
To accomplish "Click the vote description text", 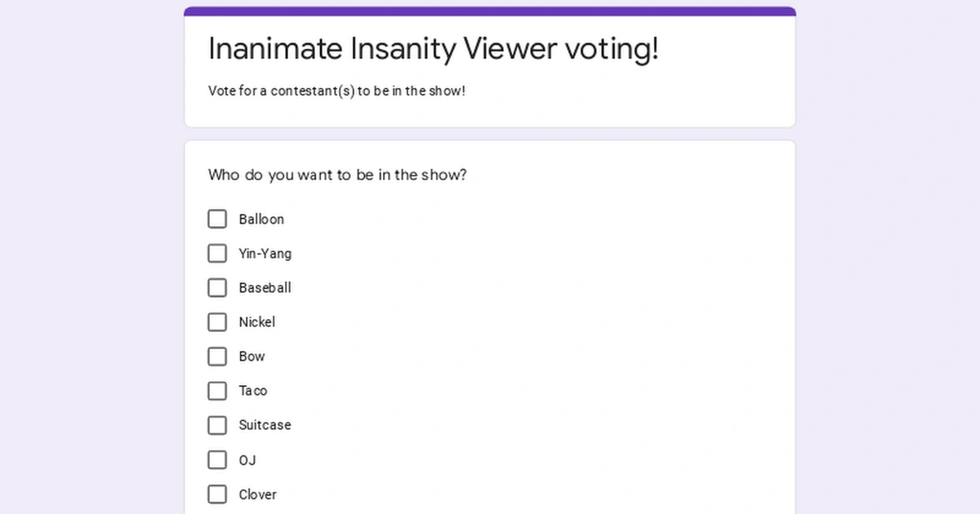I will tap(337, 91).
